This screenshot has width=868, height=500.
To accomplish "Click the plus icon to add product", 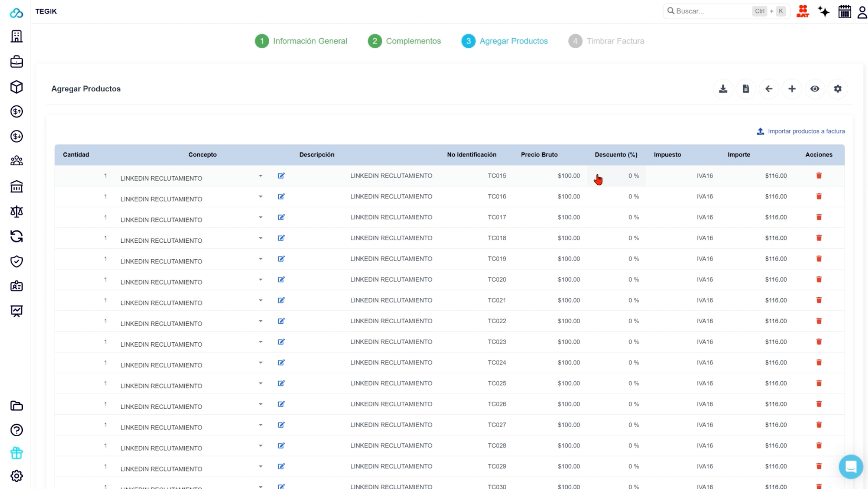I will click(792, 89).
